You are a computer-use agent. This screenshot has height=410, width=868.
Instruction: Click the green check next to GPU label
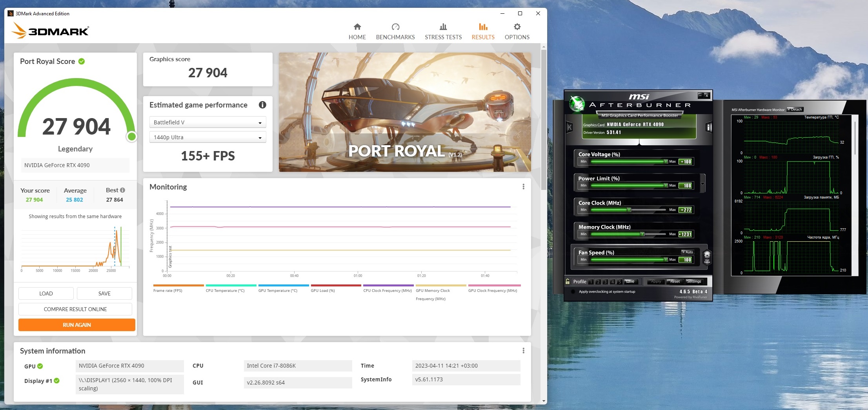click(40, 366)
